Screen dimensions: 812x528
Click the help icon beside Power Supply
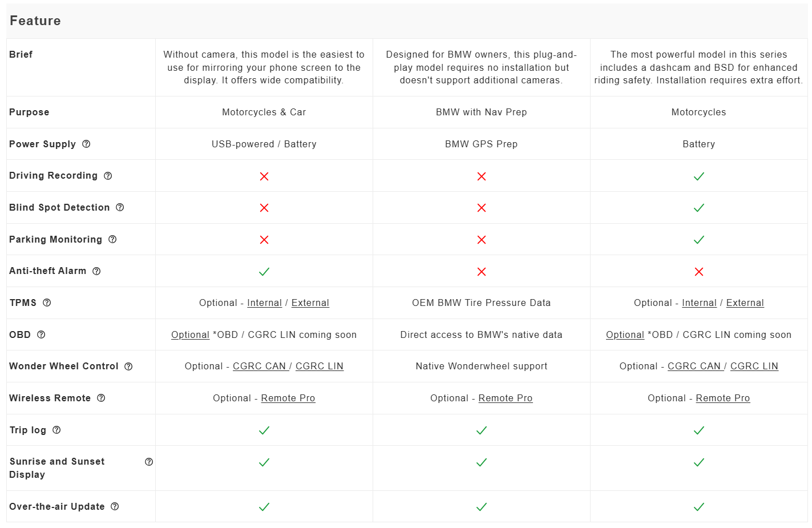(86, 144)
